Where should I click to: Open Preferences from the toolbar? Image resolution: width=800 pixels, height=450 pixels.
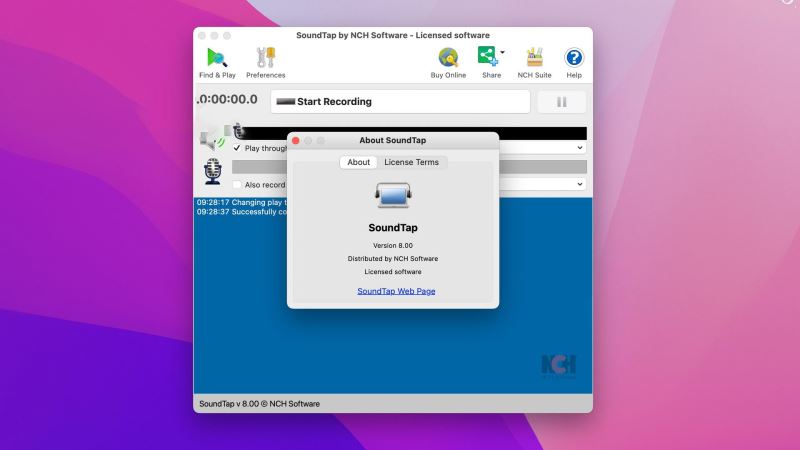pos(265,63)
